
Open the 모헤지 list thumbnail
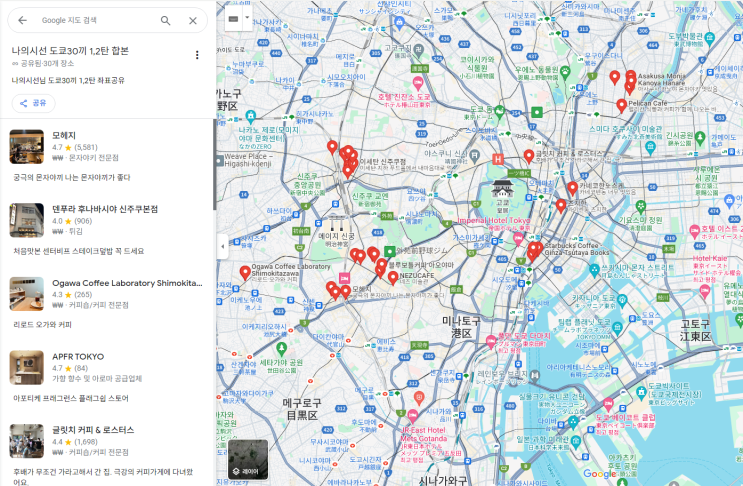[27, 147]
